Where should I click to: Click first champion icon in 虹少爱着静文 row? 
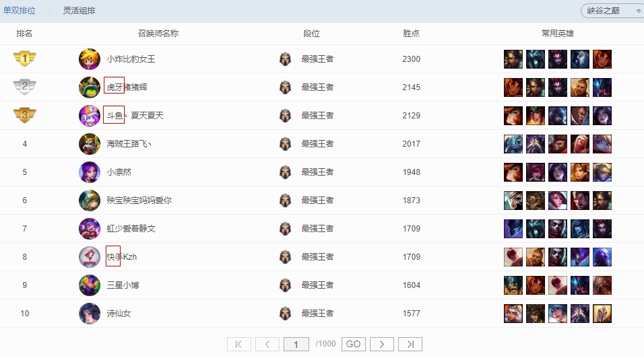(513, 229)
